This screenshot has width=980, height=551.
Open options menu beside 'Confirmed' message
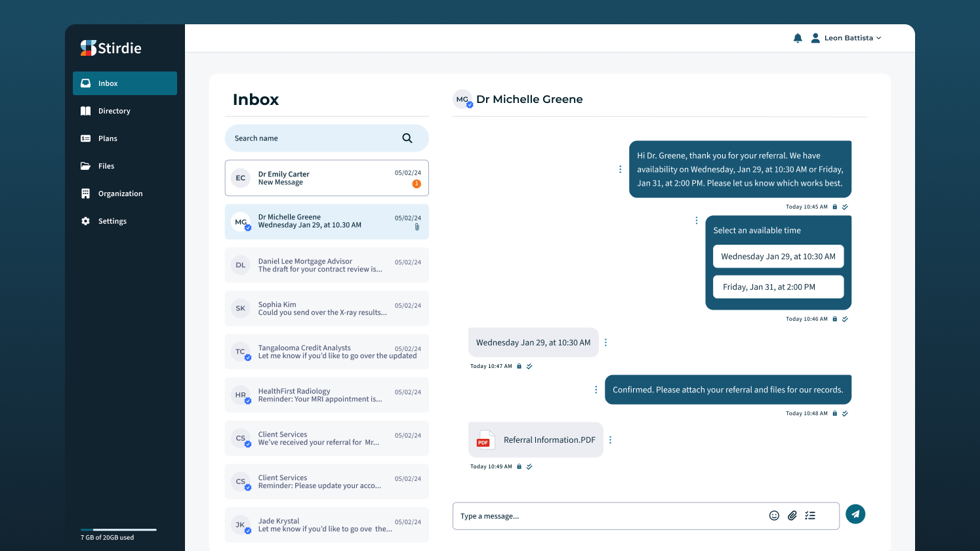[596, 390]
